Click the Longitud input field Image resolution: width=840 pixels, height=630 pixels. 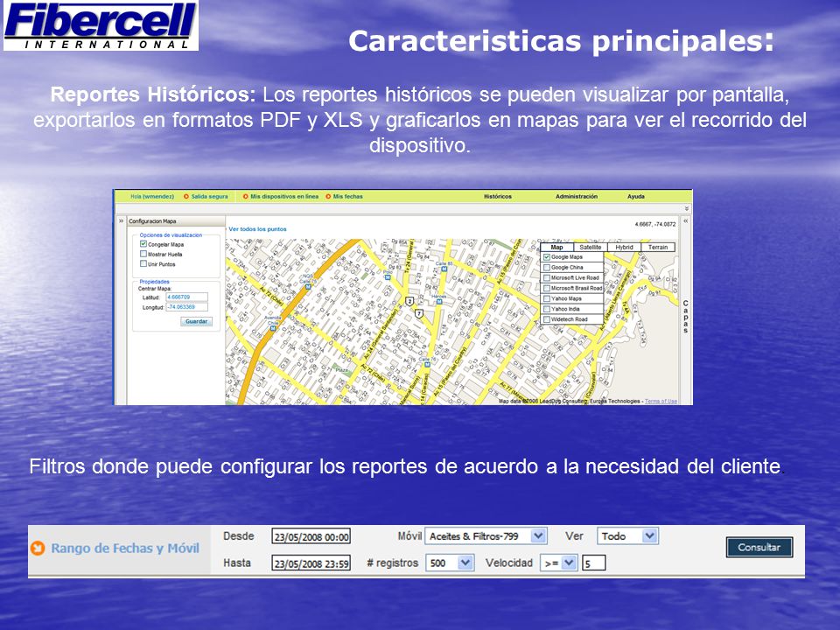[x=186, y=307]
